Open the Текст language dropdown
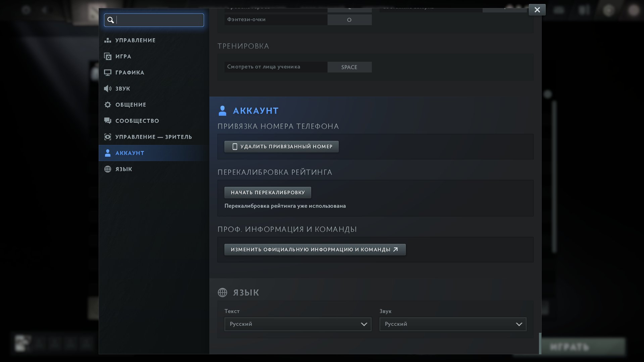The height and width of the screenshot is (362, 644). pos(298,324)
